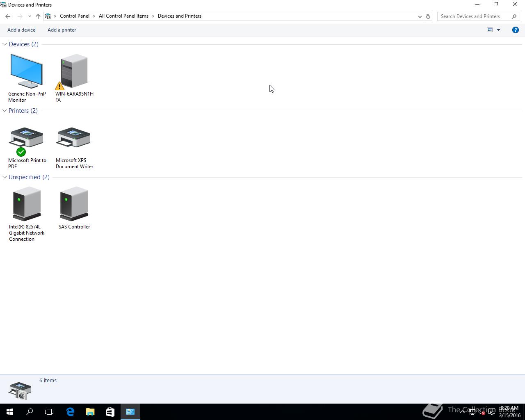Collapse the Devices (2) group
Image resolution: width=525 pixels, height=420 pixels.
pyautogui.click(x=5, y=44)
